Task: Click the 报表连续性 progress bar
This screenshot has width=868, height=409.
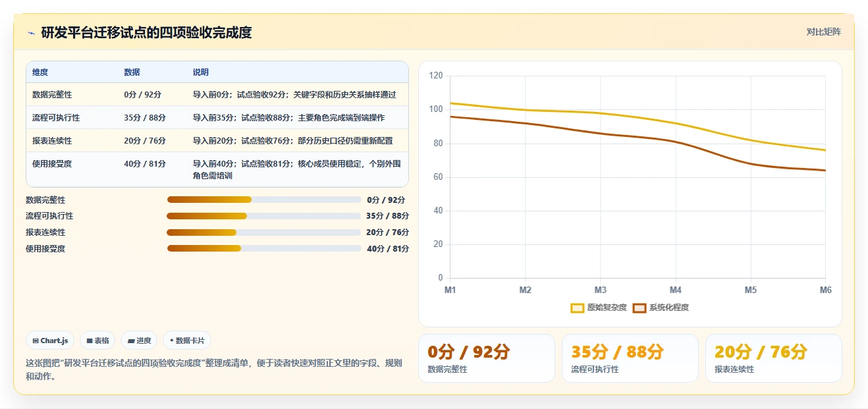Action: [x=263, y=232]
